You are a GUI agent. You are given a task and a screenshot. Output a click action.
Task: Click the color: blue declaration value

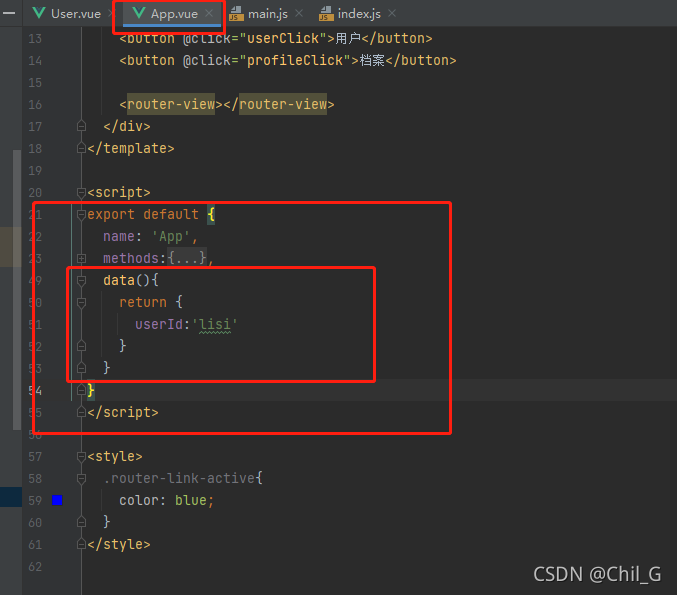click(190, 500)
